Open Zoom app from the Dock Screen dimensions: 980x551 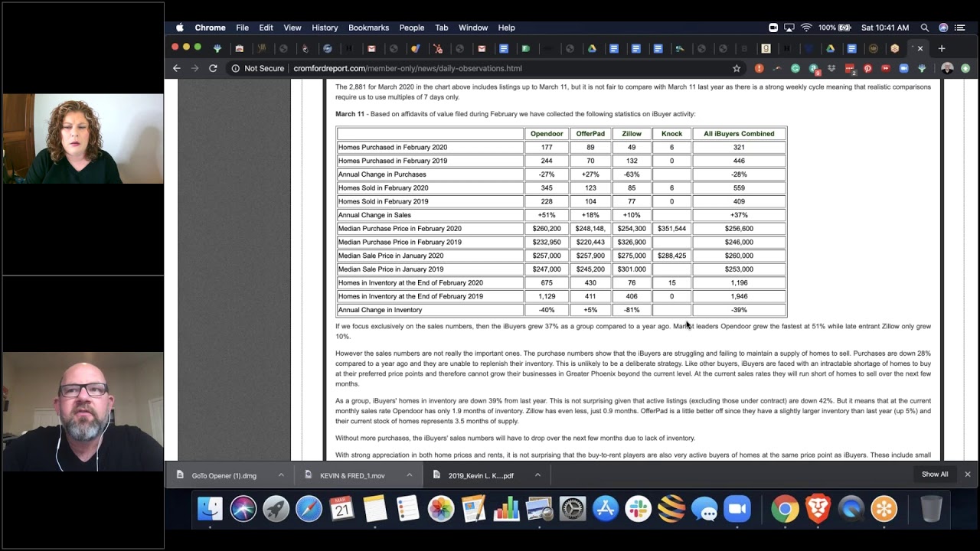coord(737,509)
